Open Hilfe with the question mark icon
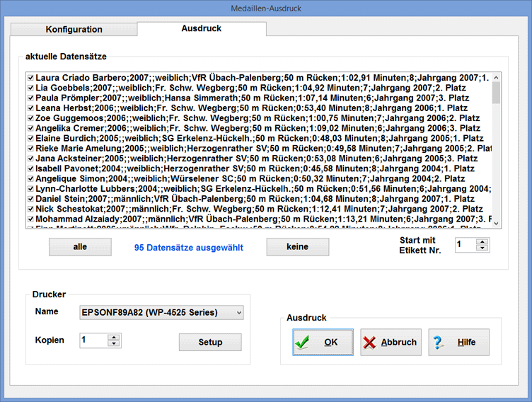Viewport: 532px width, 402px height. [x=457, y=342]
